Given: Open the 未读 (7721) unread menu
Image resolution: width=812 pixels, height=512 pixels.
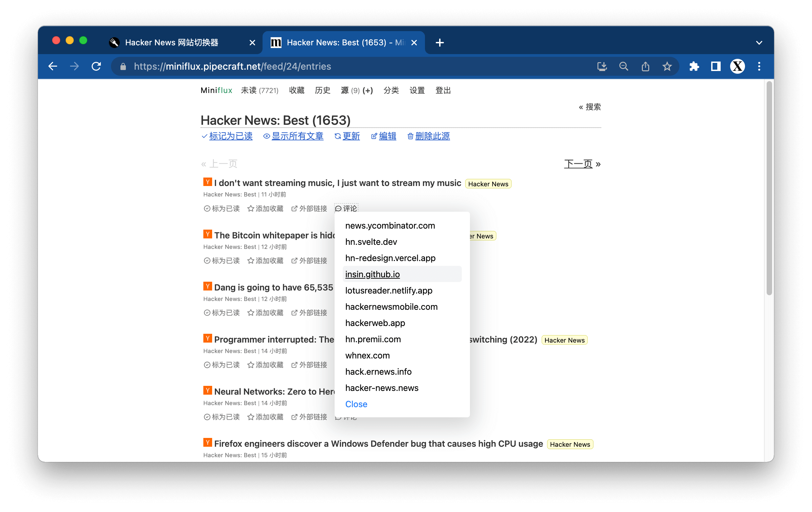Looking at the screenshot, I should pyautogui.click(x=260, y=90).
